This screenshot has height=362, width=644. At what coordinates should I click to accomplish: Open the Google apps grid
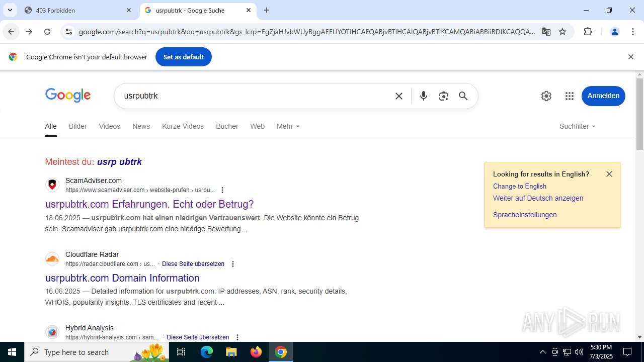click(570, 96)
